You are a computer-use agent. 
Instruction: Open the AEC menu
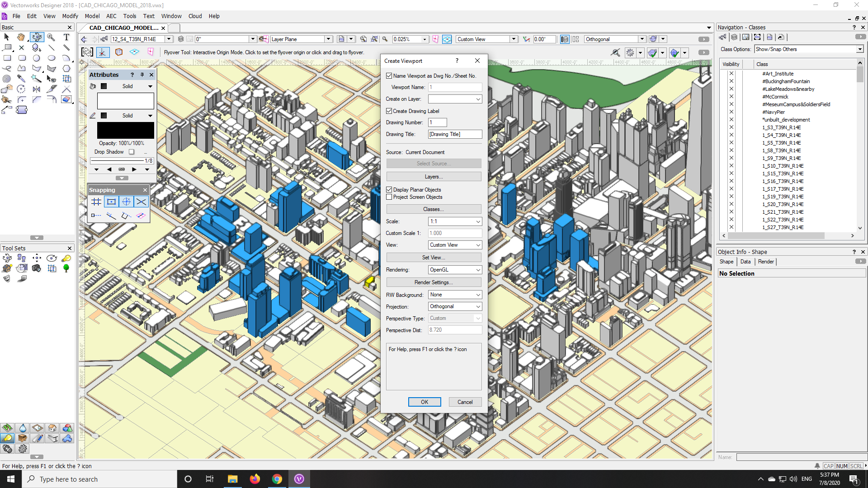click(111, 16)
